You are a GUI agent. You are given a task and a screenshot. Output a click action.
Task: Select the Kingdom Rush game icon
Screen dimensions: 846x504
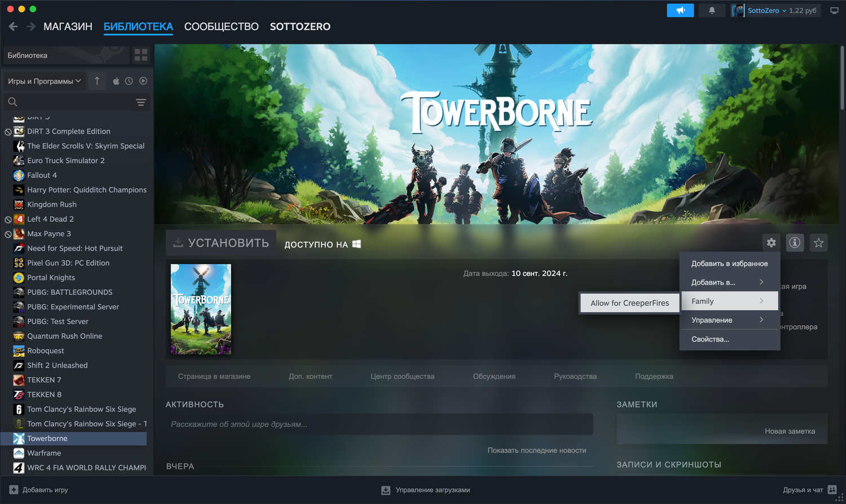[x=19, y=205]
